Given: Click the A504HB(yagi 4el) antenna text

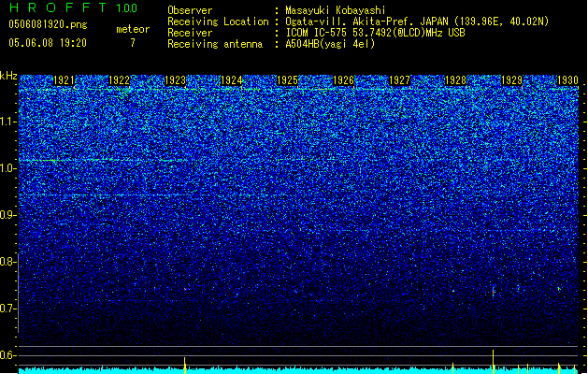Looking at the screenshot, I should 330,44.
